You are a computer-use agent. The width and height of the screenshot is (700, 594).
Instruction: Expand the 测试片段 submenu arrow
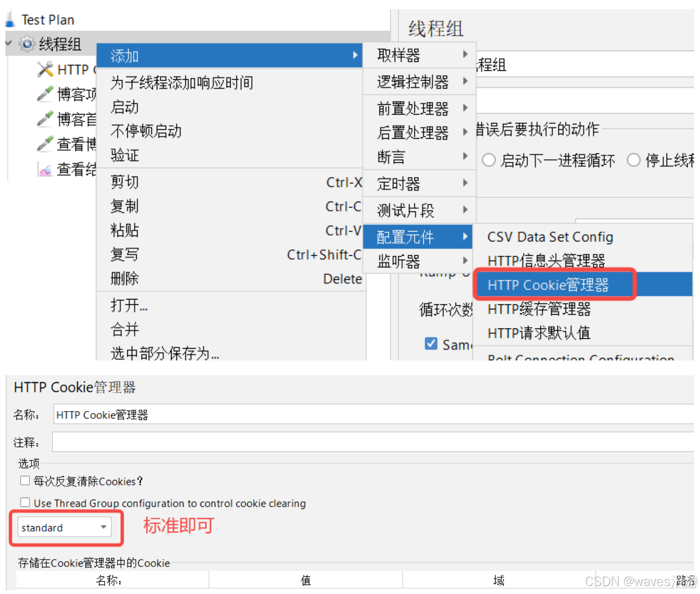coord(465,209)
